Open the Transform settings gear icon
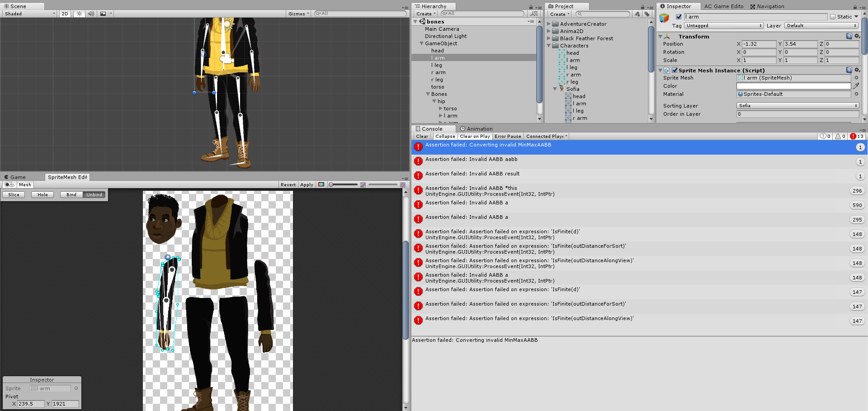The image size is (868, 411). pyautogui.click(x=857, y=36)
